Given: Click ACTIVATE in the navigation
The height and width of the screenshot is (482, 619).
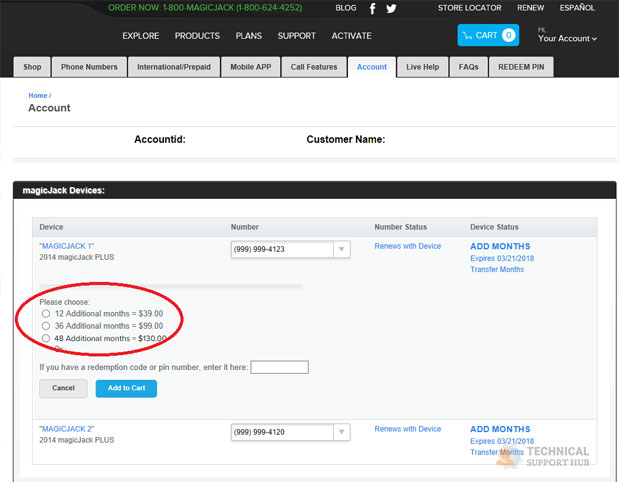Looking at the screenshot, I should click(x=351, y=36).
